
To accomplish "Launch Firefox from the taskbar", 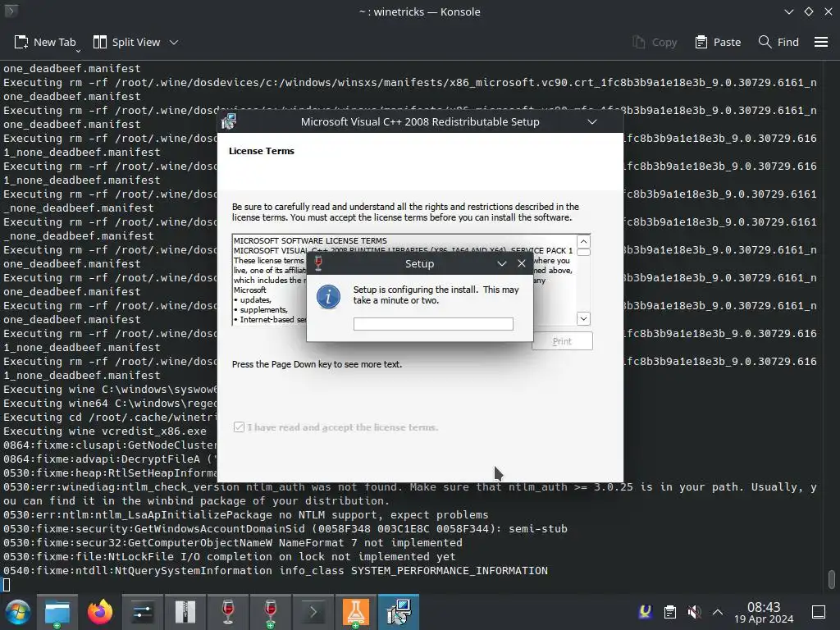I will point(100,612).
